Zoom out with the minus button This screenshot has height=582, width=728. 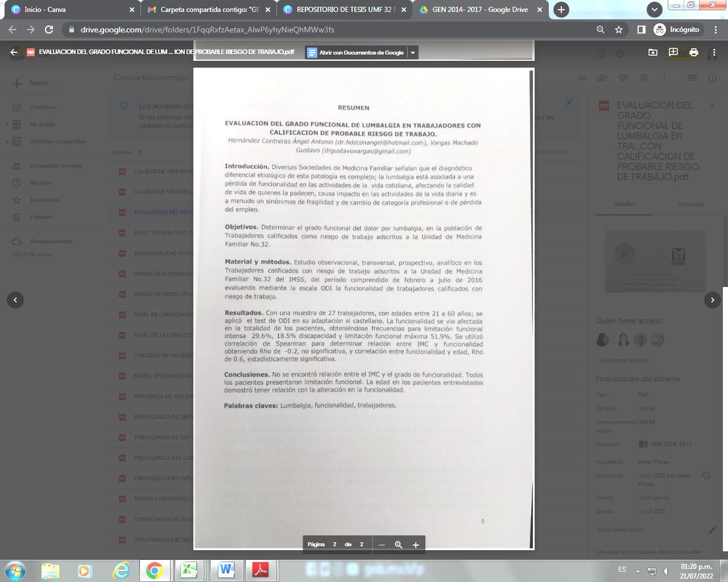coord(382,544)
